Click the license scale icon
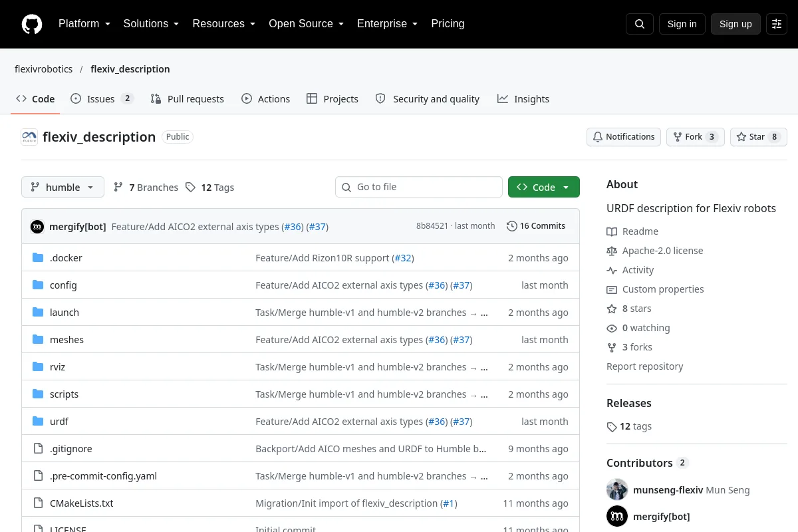 tap(612, 251)
